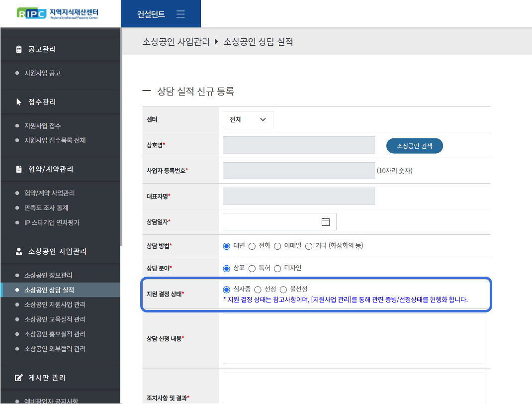Viewport: 532px width, 404px height.
Task: Click the clipboard icon beside 공고관리
Action: (x=19, y=49)
